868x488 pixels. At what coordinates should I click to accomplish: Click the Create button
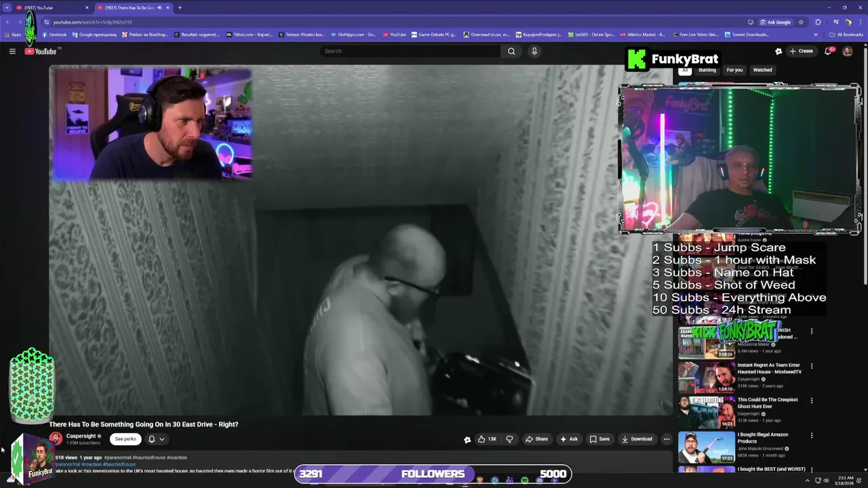802,51
